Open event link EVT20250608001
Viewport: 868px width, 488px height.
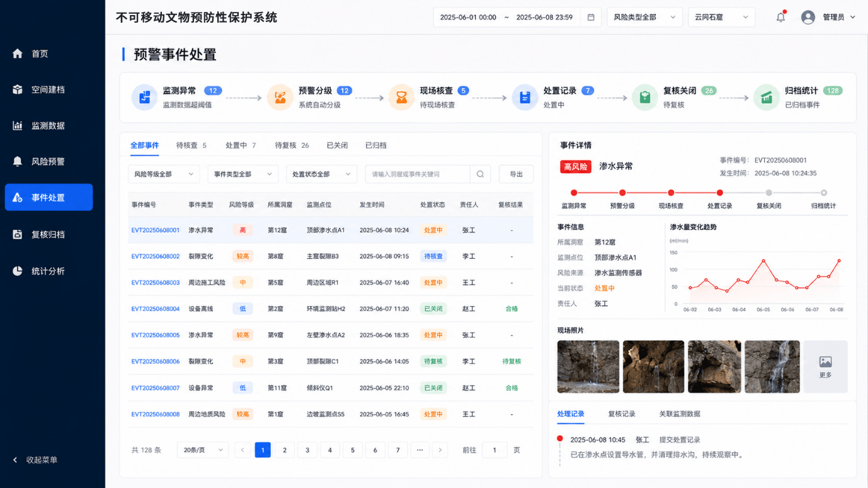tap(156, 230)
